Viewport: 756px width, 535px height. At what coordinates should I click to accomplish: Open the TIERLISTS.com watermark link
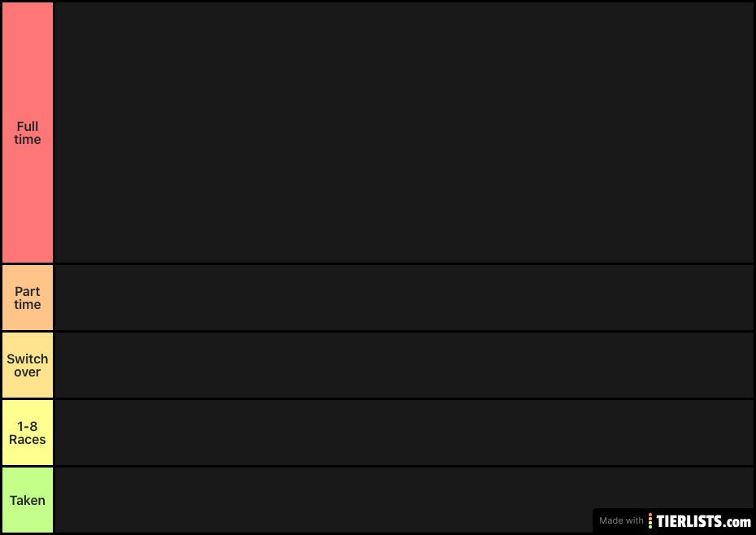pos(703,521)
